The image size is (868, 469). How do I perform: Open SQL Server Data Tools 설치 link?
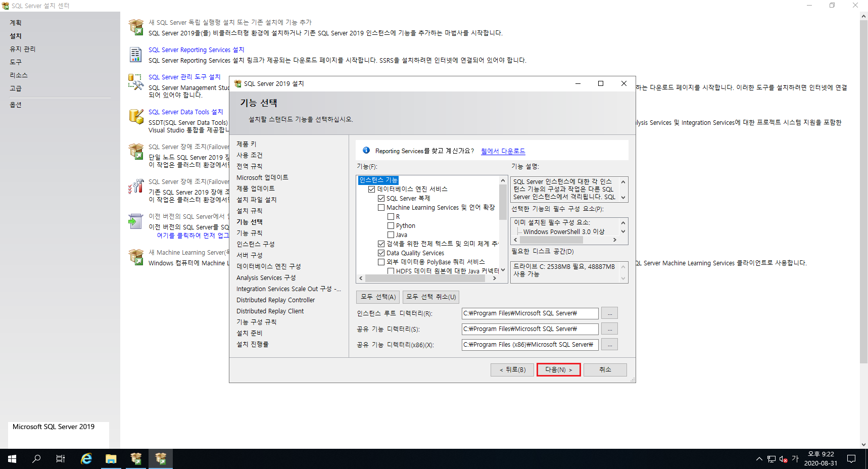(x=185, y=112)
